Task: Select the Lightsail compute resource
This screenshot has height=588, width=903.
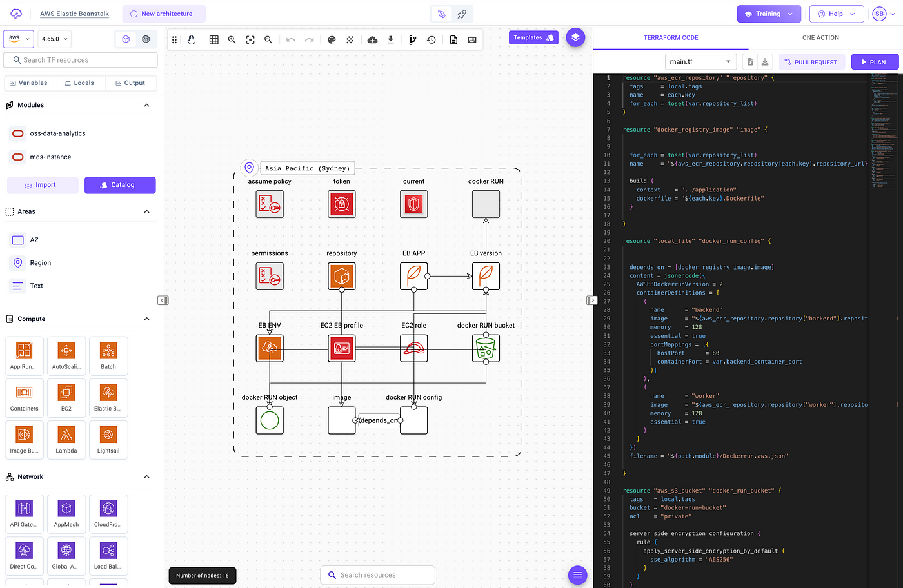Action: tap(108, 439)
